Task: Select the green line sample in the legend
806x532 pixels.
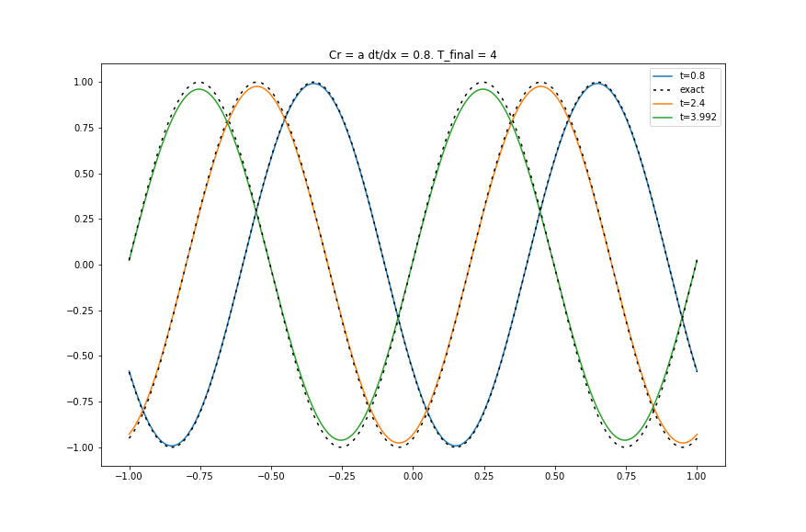Action: tap(663, 117)
